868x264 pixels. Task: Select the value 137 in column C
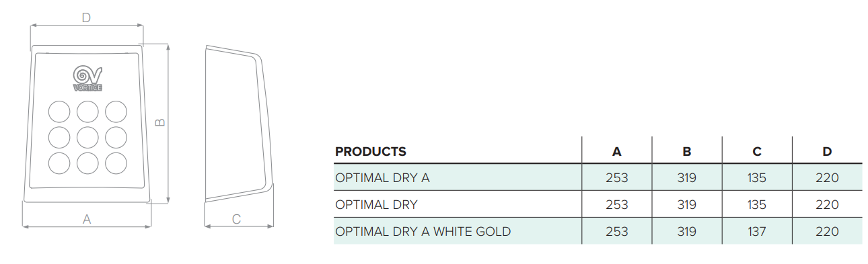(x=757, y=232)
